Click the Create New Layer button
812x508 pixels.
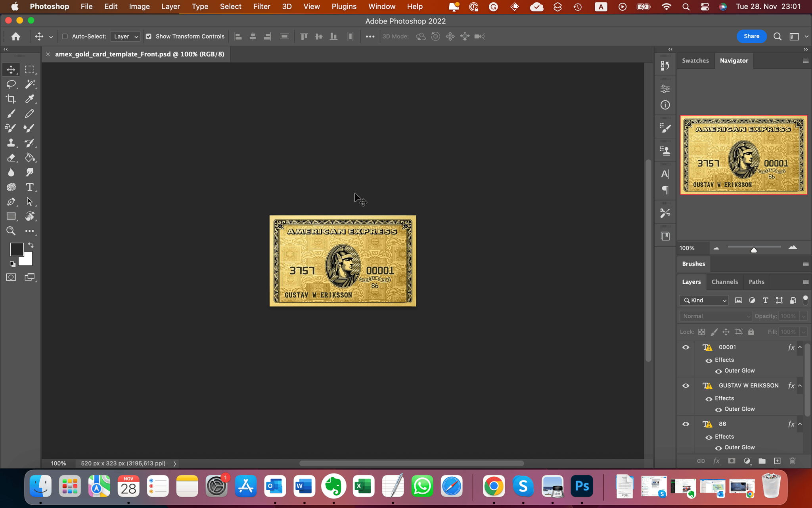pyautogui.click(x=777, y=461)
